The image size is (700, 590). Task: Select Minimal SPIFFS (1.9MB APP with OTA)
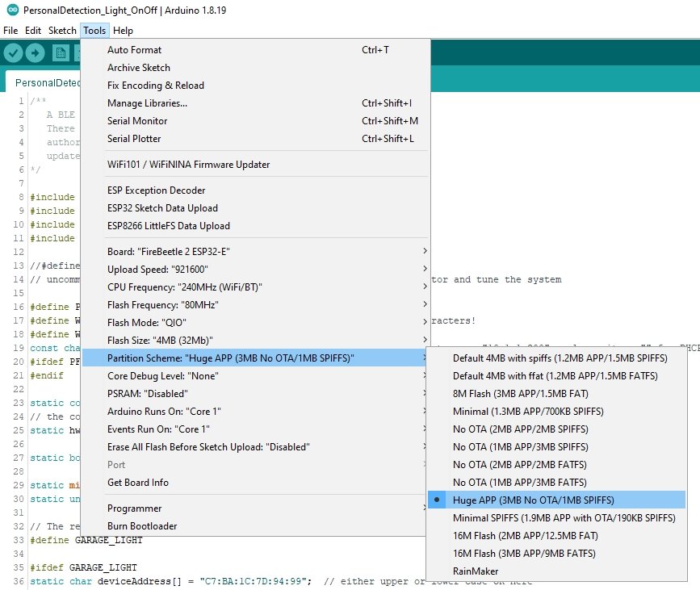[x=557, y=518]
